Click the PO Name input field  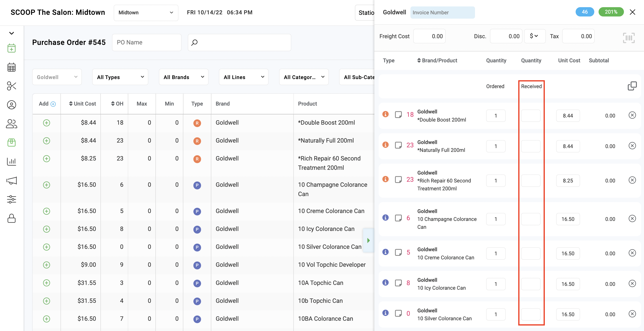pos(147,43)
